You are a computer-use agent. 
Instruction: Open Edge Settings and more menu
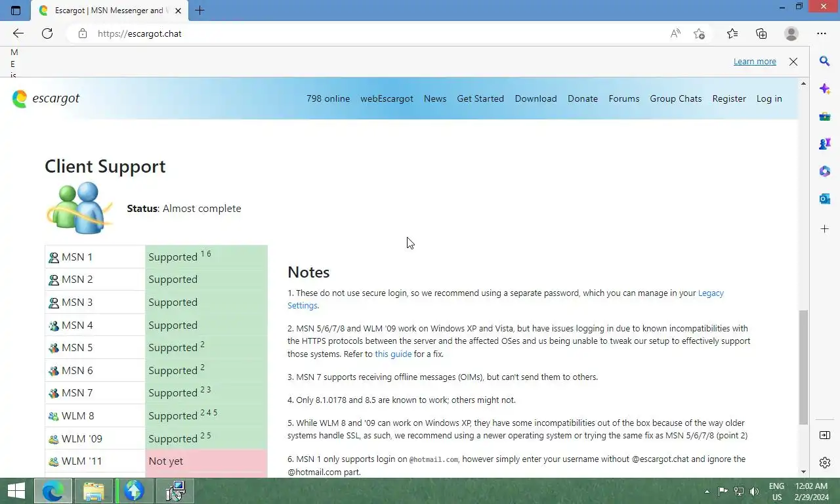tap(822, 33)
